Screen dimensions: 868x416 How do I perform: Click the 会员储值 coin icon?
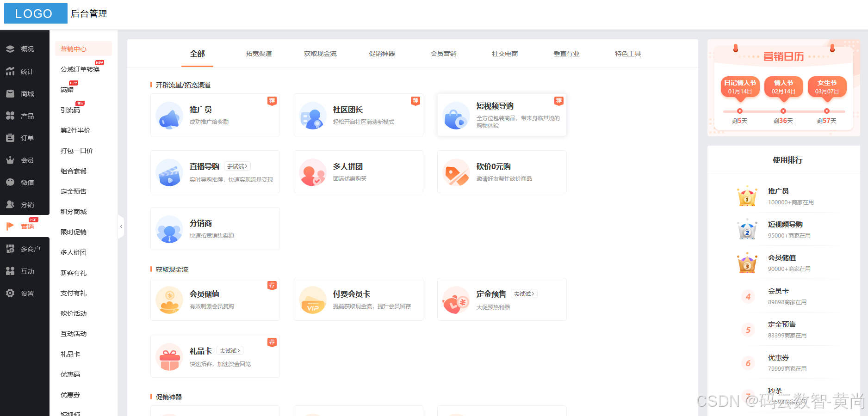[x=169, y=300]
